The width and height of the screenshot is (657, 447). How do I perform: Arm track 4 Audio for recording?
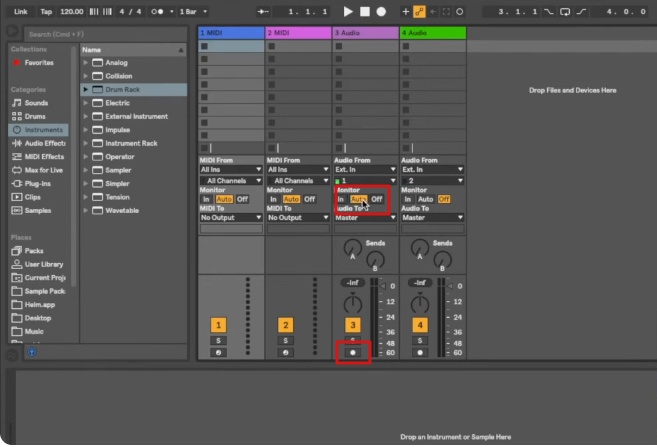pyautogui.click(x=420, y=353)
